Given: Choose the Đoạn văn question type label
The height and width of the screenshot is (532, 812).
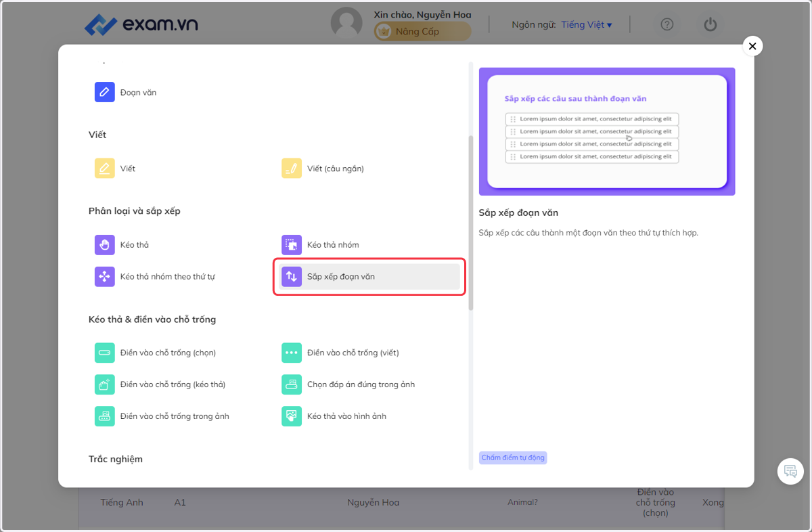Looking at the screenshot, I should pyautogui.click(x=138, y=93).
